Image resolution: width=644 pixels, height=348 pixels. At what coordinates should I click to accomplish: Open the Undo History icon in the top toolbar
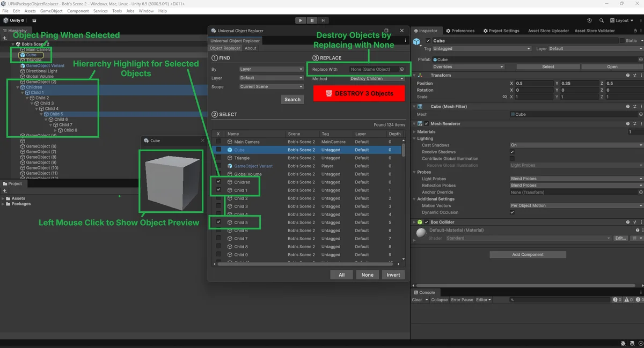tap(590, 20)
